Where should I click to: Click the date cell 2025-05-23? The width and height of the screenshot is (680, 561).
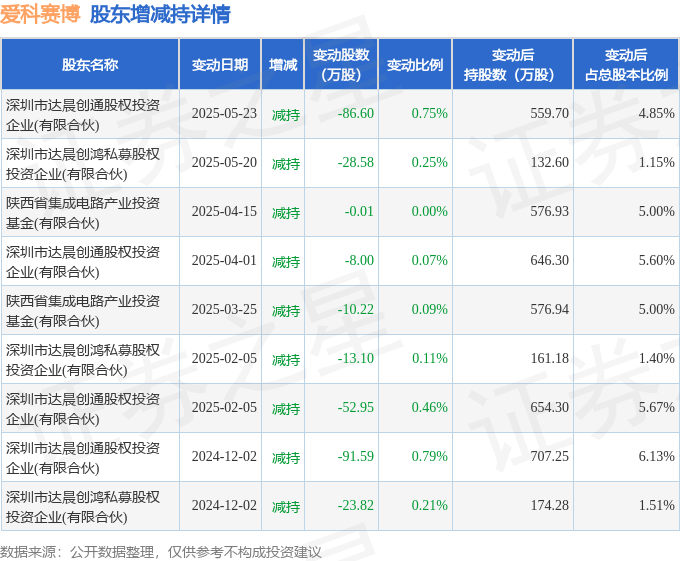coord(224,114)
